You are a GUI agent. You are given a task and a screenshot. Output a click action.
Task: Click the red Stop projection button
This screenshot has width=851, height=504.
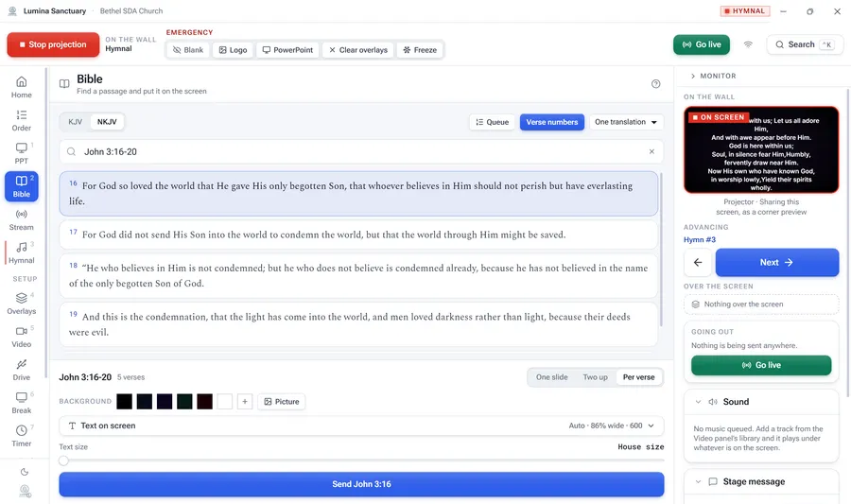pyautogui.click(x=53, y=44)
